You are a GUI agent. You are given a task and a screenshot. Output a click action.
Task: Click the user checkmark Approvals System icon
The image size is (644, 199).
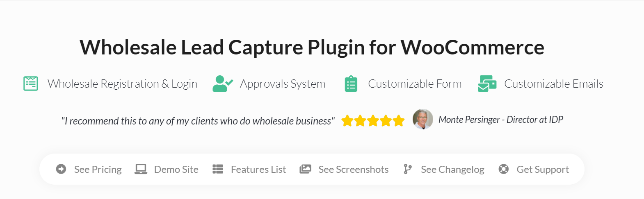pos(223,84)
